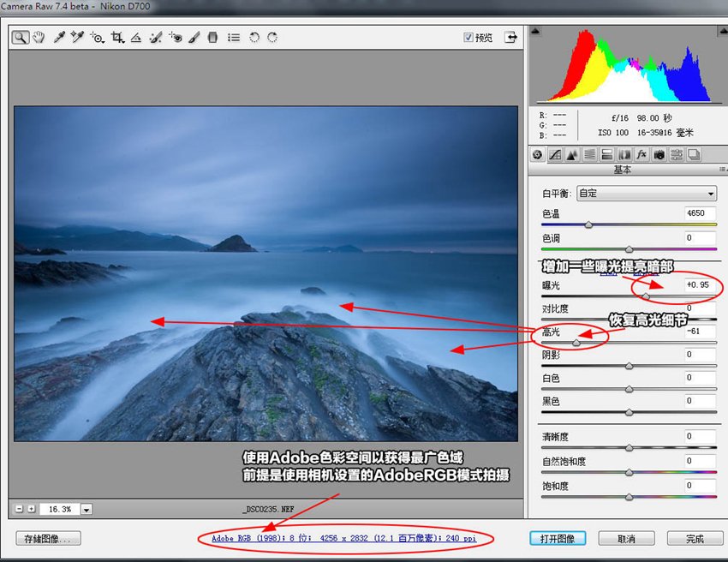
Task: Select the Red Eye Removal tool
Action: tap(176, 37)
